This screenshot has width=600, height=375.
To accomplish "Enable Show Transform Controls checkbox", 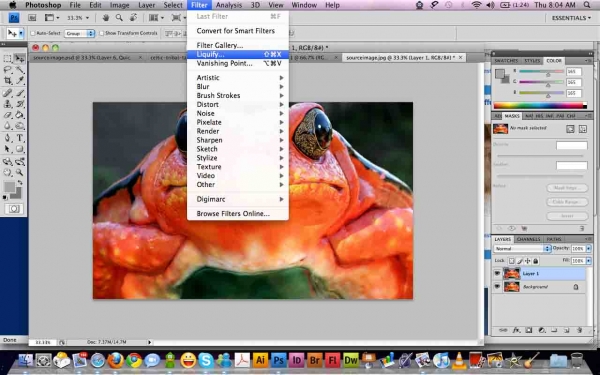I will 102,33.
